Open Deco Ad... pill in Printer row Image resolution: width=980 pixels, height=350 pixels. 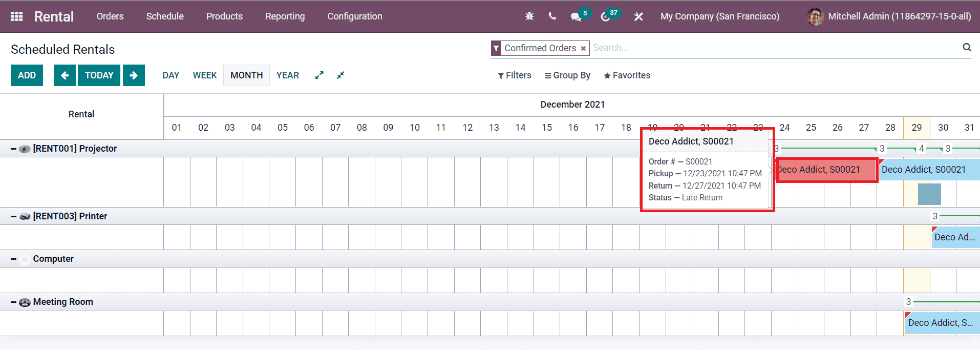click(955, 237)
